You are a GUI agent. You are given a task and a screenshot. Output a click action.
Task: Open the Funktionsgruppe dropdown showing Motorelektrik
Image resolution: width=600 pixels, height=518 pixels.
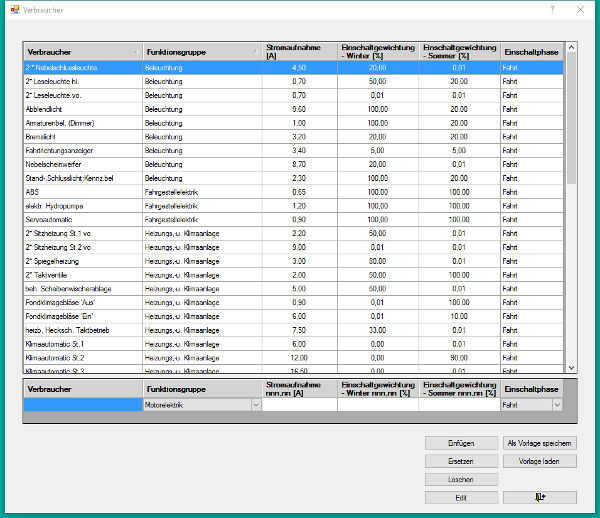[x=256, y=405]
